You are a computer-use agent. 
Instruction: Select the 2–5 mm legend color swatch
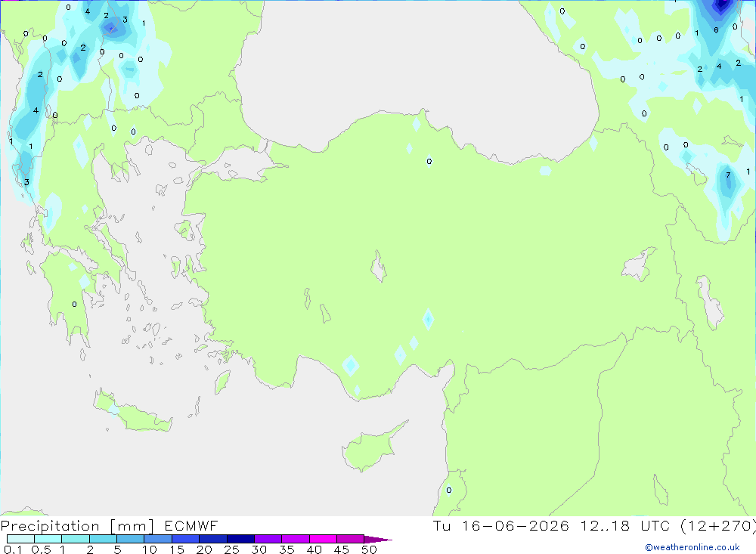(x=103, y=539)
